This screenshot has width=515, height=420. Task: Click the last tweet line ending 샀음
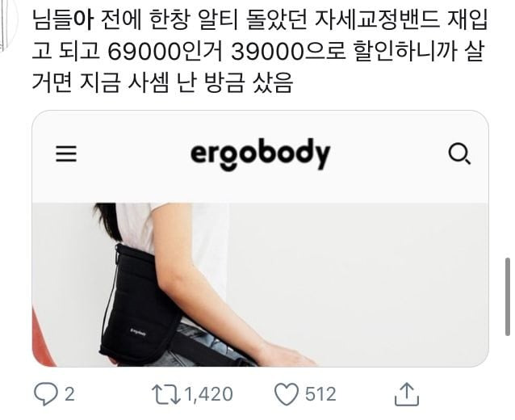tap(162, 82)
